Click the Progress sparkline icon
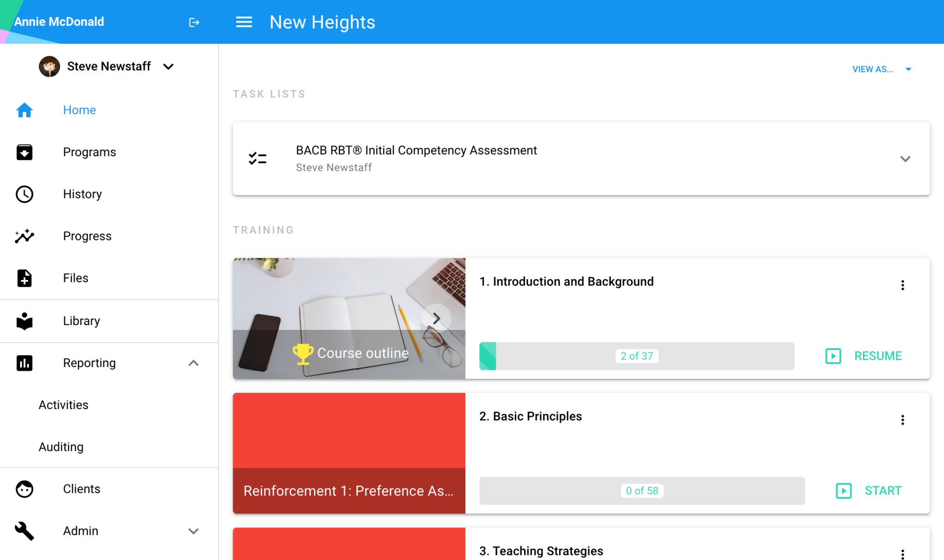This screenshot has height=560, width=944. 24,236
